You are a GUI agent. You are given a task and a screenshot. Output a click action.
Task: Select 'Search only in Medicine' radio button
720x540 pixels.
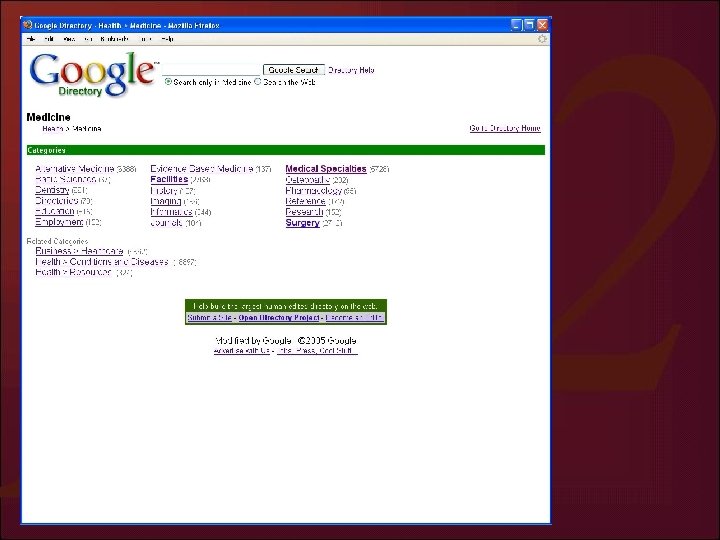coord(168,82)
